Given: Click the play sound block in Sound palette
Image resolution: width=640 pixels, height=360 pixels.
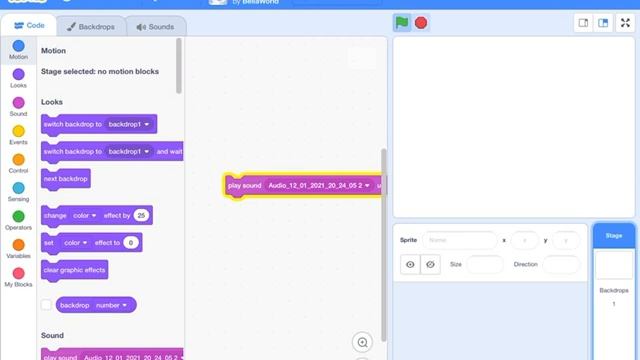Looking at the screenshot, I should [x=112, y=355].
